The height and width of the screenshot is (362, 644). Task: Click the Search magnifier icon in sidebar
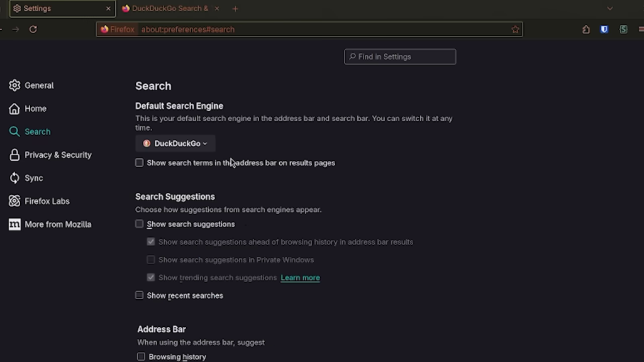coord(14,131)
